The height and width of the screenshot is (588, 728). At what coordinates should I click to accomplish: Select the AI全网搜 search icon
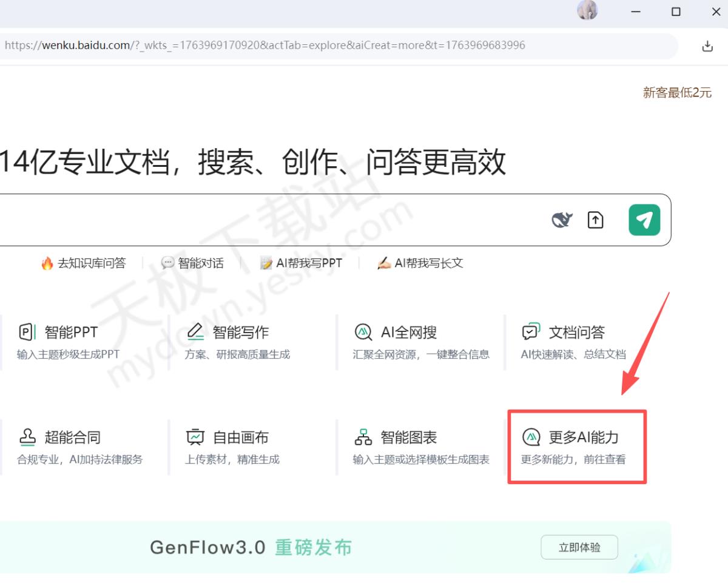pyautogui.click(x=363, y=333)
